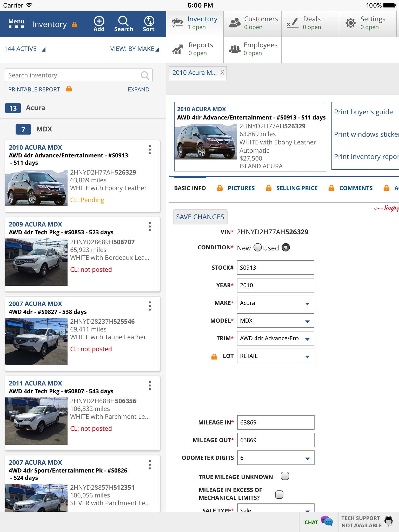Screen dimensions: 399x532
Task: Tap the Search magnifier toolbar icon
Action: tap(123, 24)
